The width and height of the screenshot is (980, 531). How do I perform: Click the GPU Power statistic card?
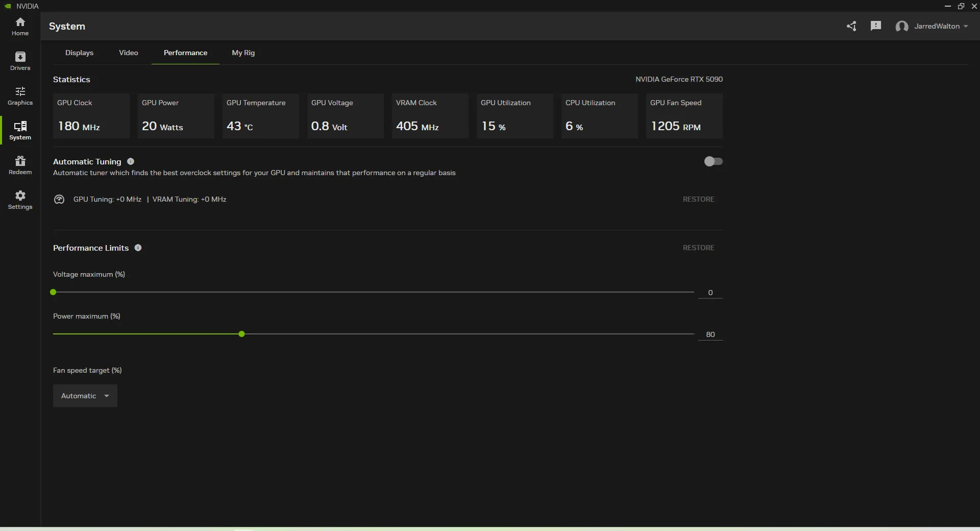pyautogui.click(x=176, y=116)
